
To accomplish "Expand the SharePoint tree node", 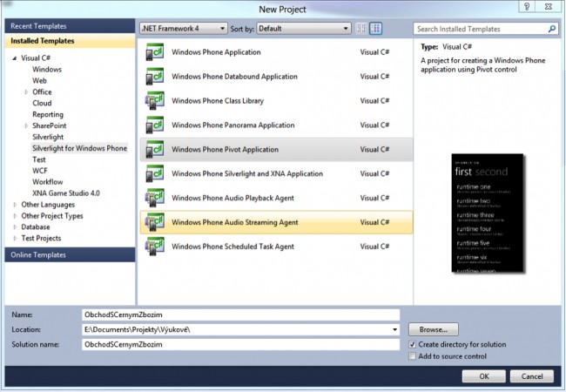I will [26, 126].
